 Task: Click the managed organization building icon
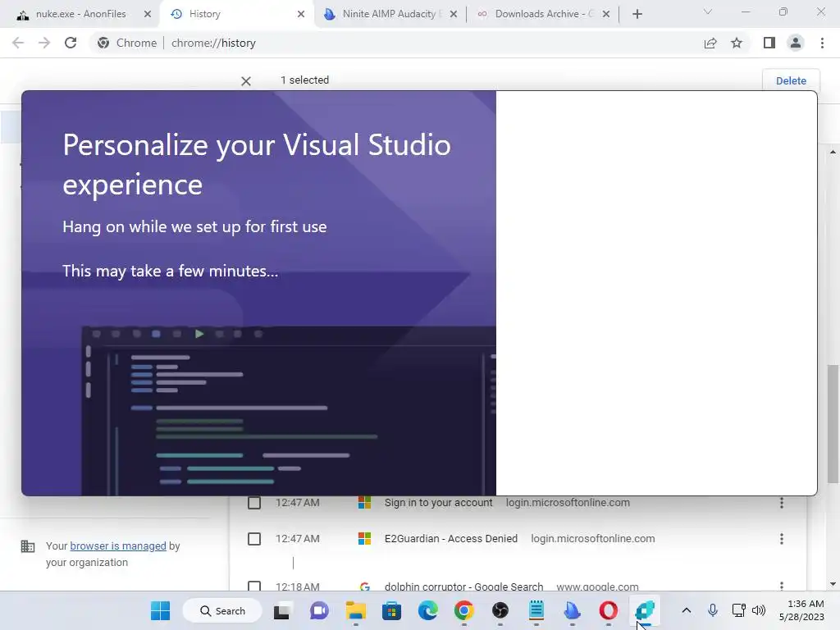28,546
